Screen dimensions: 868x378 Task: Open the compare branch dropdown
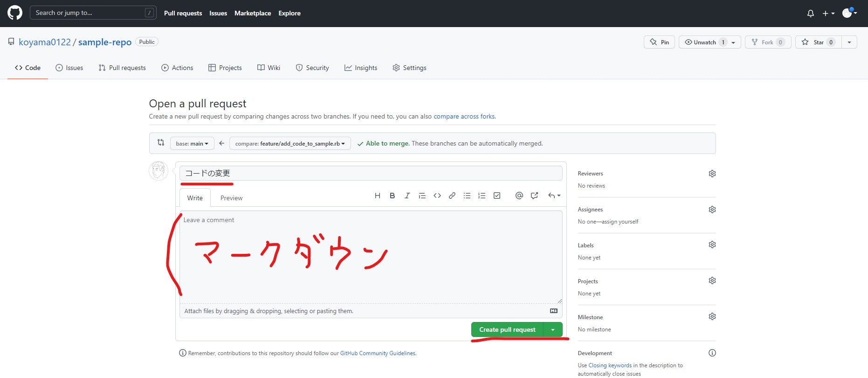click(x=290, y=143)
